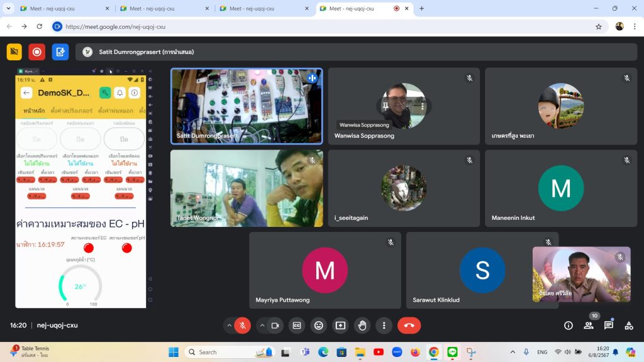Screen dimensions: 644x362
Task: Expand audio settings chevron beside microphone
Action: click(229, 326)
